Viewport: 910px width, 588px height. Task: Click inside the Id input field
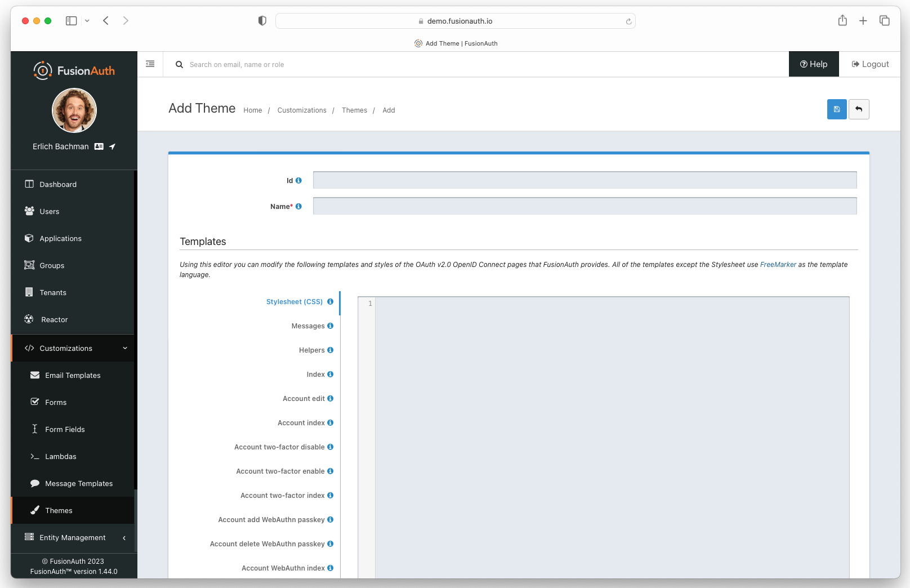(x=585, y=180)
